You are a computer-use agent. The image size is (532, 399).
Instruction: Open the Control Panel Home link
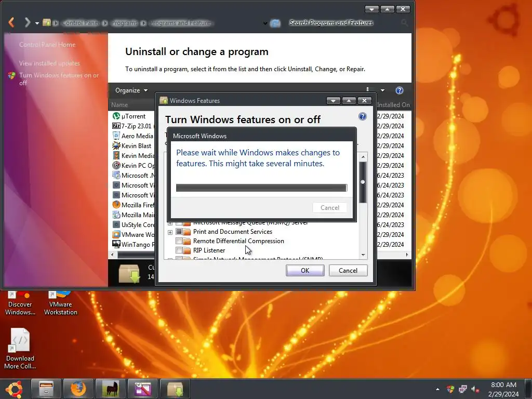47,45
